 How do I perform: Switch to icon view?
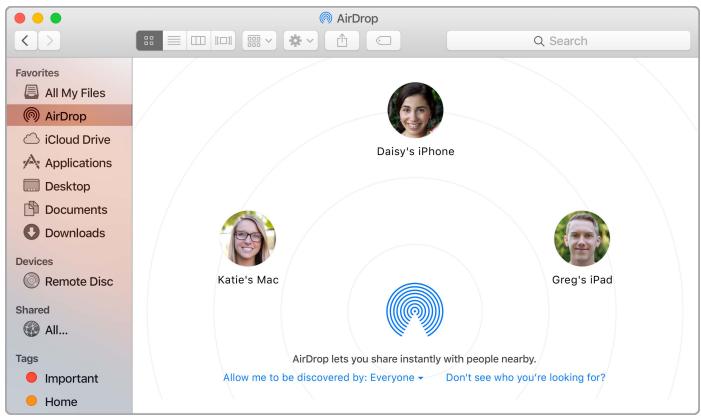[149, 41]
